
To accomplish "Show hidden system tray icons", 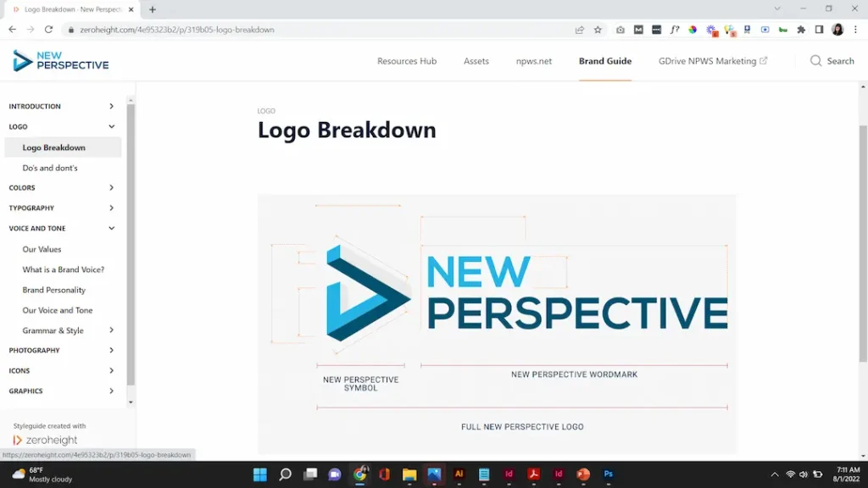I will [775, 474].
